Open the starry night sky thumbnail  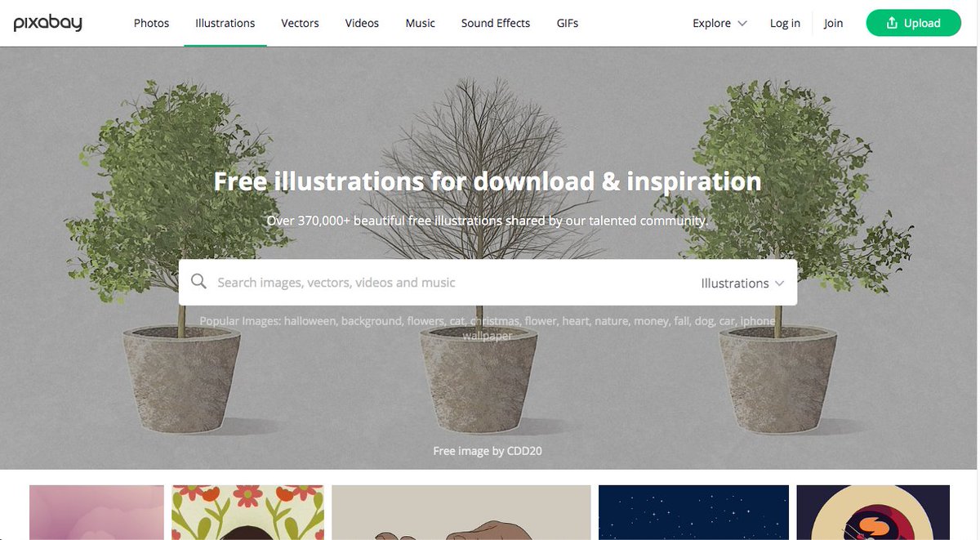pyautogui.click(x=693, y=512)
